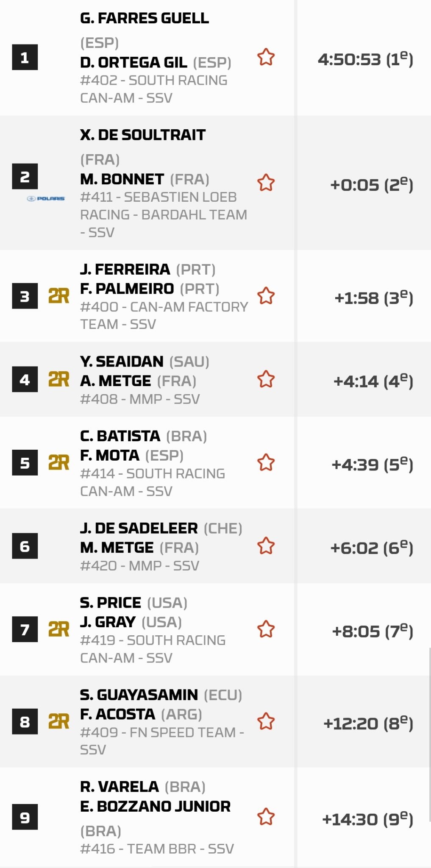Star the S. Guayasamin crew
431x868 pixels.
pyautogui.click(x=266, y=721)
